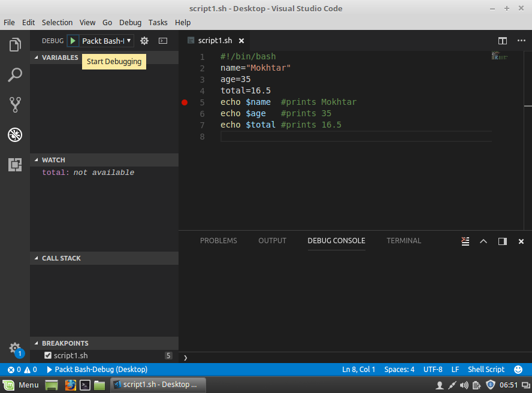Open the Debug menu
The image size is (532, 393).
pos(130,22)
